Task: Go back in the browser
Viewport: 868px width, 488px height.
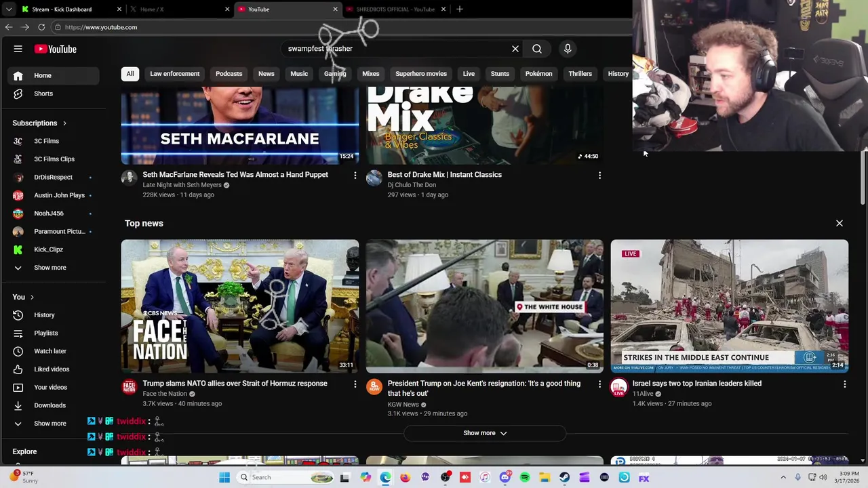Action: (9, 27)
